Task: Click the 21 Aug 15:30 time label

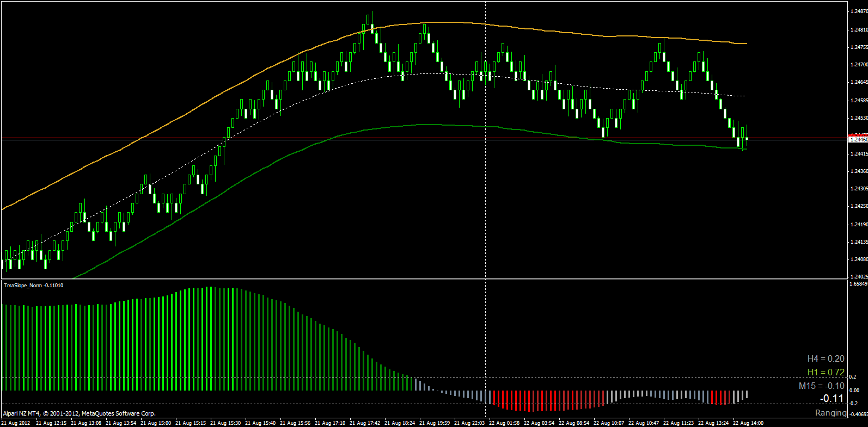Action: [225, 423]
